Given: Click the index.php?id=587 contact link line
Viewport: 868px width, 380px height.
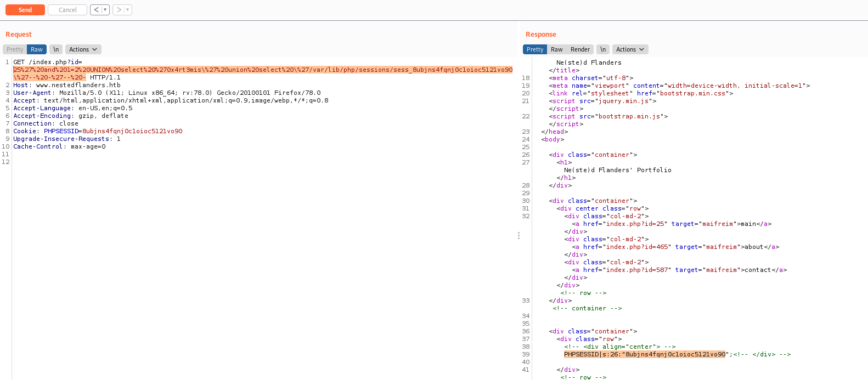Looking at the screenshot, I should [x=679, y=270].
